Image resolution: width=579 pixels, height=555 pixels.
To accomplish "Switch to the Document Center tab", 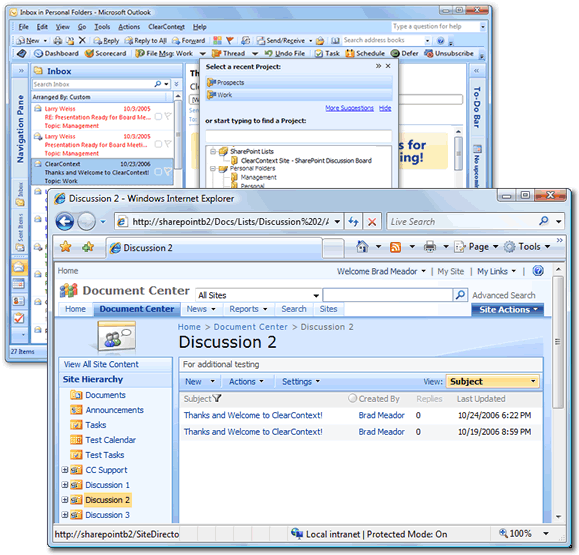I will (x=137, y=309).
